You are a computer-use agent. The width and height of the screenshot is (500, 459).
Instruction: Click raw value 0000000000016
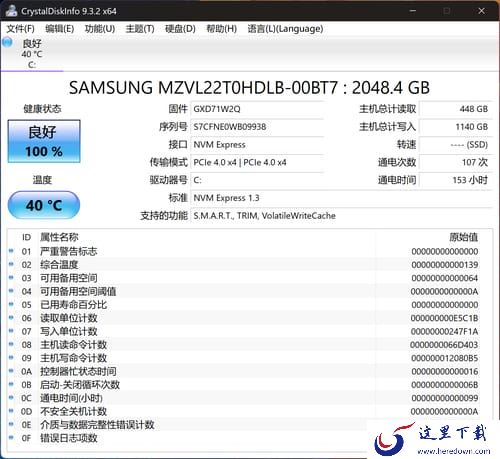[x=445, y=372]
